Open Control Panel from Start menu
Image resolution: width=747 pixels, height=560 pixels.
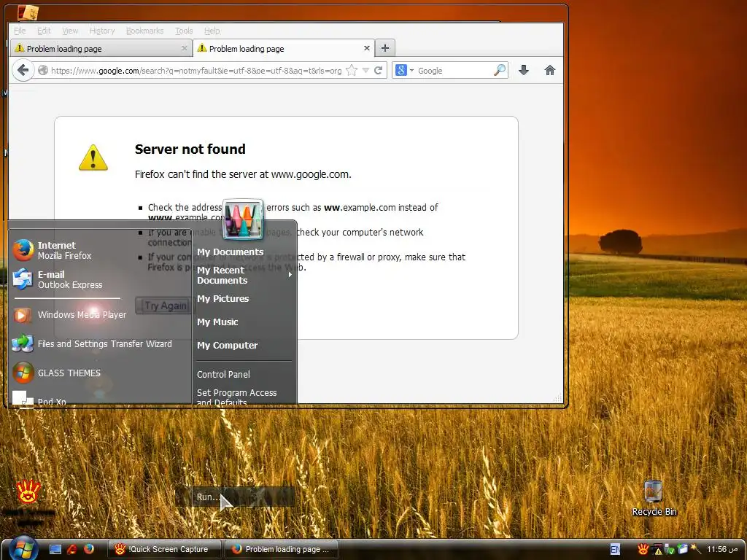[223, 374]
